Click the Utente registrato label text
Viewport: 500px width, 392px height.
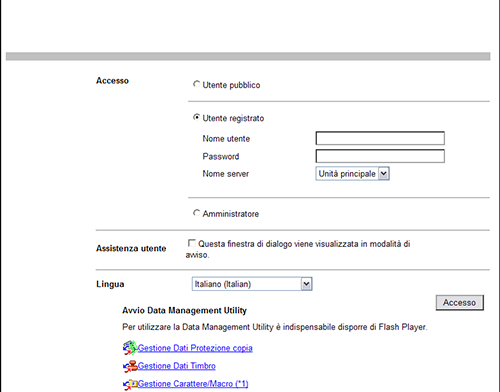click(x=233, y=118)
